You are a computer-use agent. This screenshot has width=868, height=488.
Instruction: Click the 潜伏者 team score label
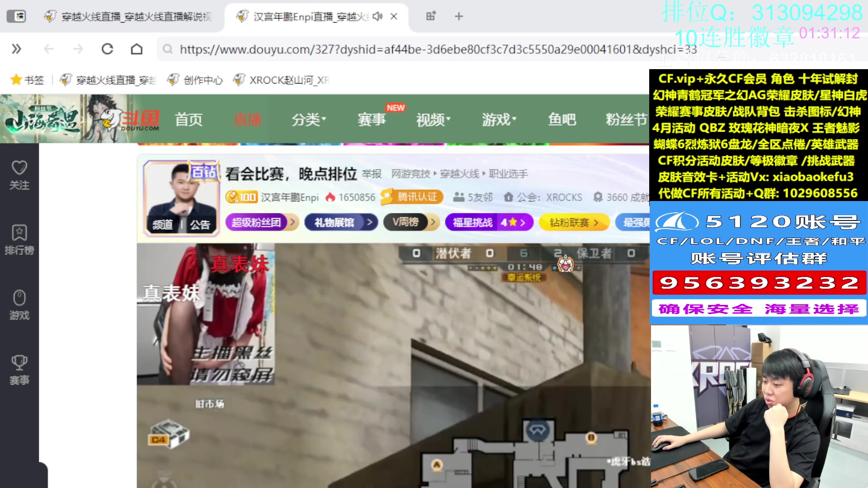coord(453,253)
